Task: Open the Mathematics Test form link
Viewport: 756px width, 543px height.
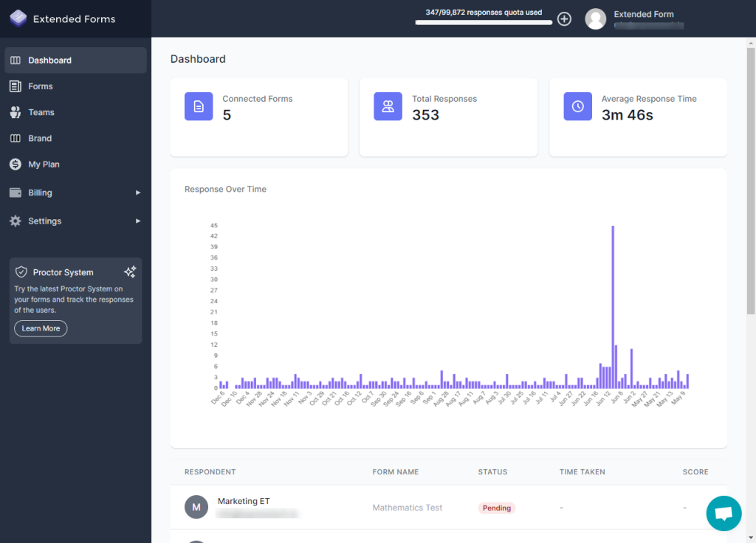Action: (408, 508)
